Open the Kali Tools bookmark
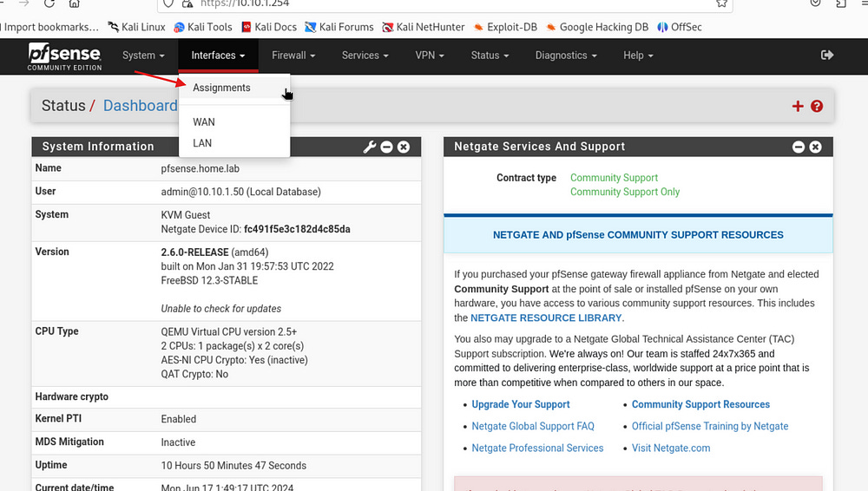Screen dimensions: 868x491 tap(202, 27)
